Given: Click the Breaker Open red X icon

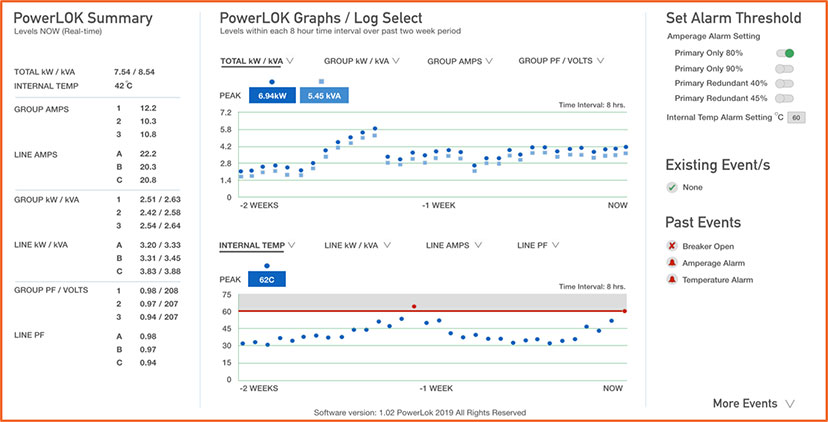Looking at the screenshot, I should (672, 246).
